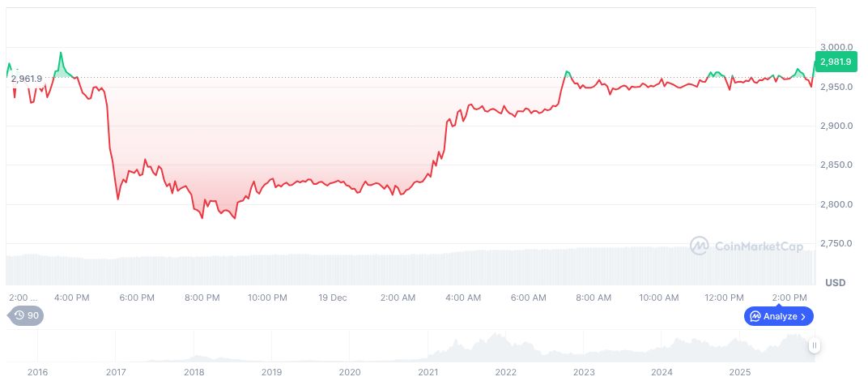Click the 12:00 PM time axis label
868x381 pixels.
[x=724, y=298]
